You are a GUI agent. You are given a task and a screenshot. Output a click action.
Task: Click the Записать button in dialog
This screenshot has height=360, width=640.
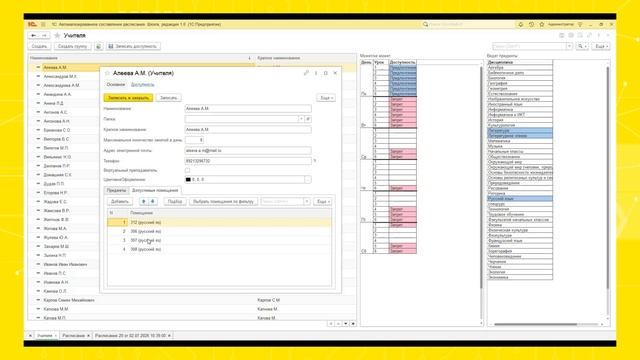point(169,98)
